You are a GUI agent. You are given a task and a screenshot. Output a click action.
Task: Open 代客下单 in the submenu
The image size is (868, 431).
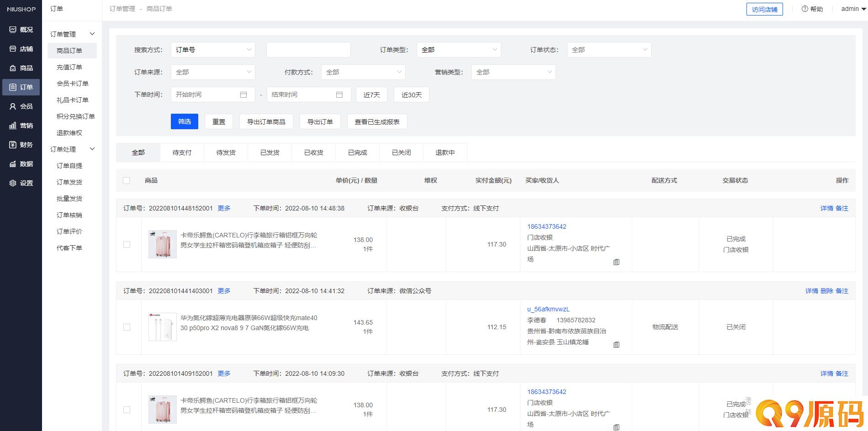pos(69,248)
